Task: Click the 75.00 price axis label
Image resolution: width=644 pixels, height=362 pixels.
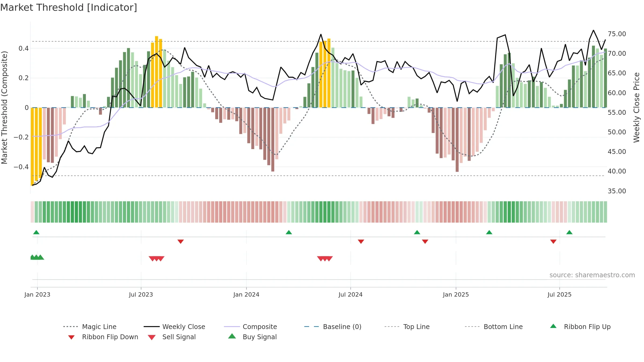Action: pyautogui.click(x=617, y=34)
